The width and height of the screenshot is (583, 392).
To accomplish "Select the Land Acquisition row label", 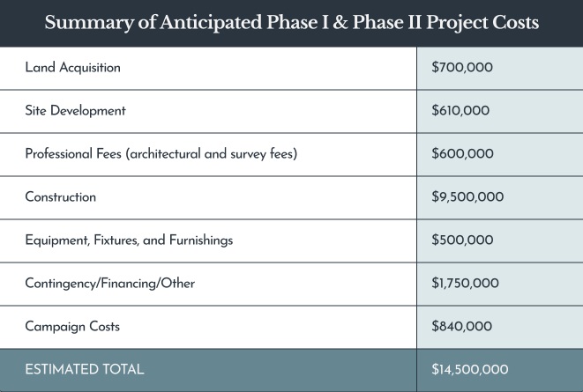I will point(72,67).
